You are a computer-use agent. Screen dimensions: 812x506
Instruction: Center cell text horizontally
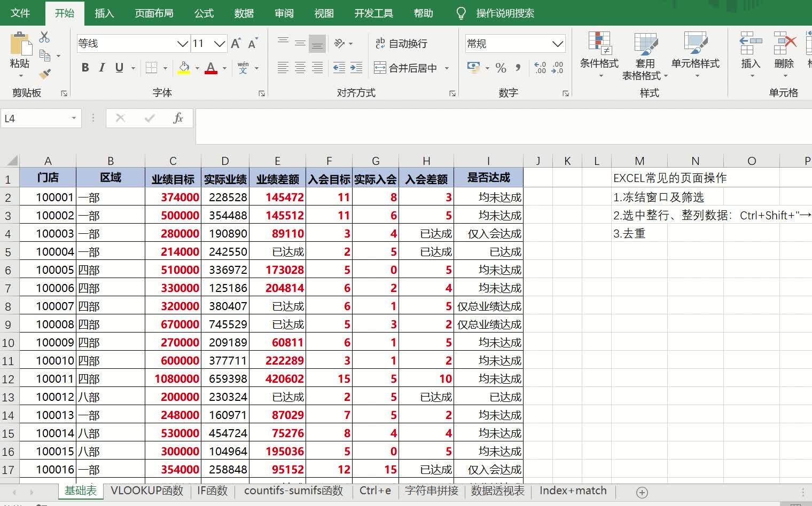300,68
